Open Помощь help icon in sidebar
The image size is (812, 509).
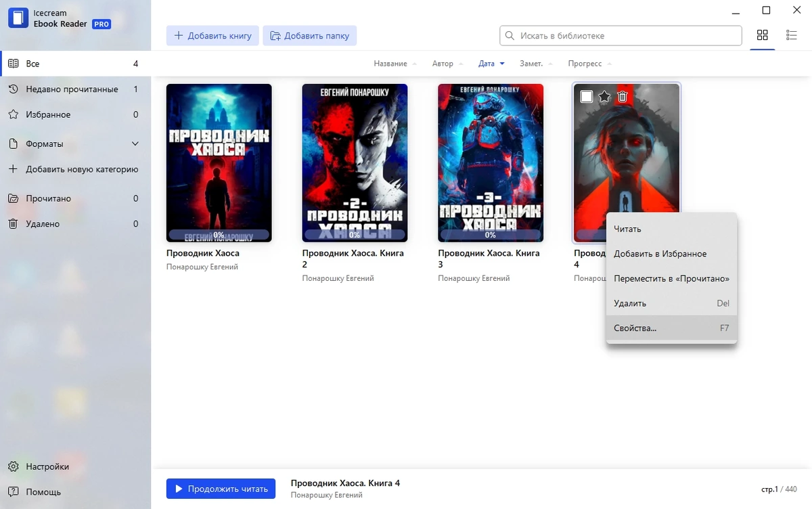(x=13, y=492)
